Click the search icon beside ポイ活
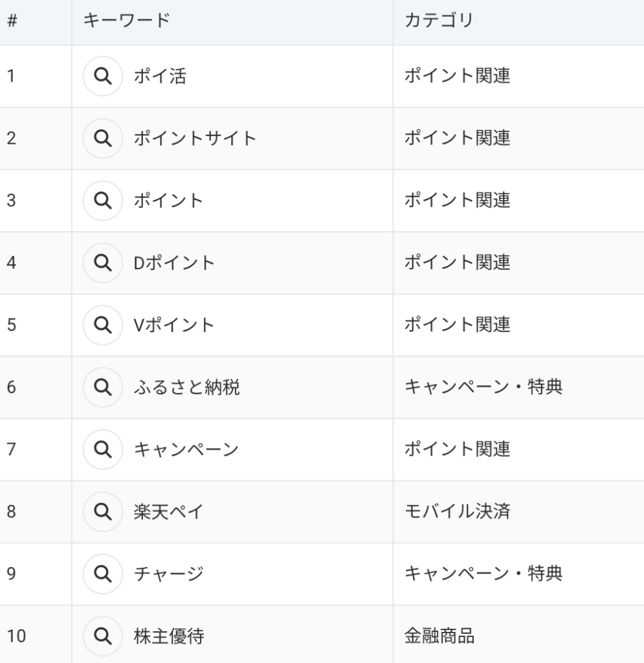Viewport: 644px width, 663px height. pos(102,76)
